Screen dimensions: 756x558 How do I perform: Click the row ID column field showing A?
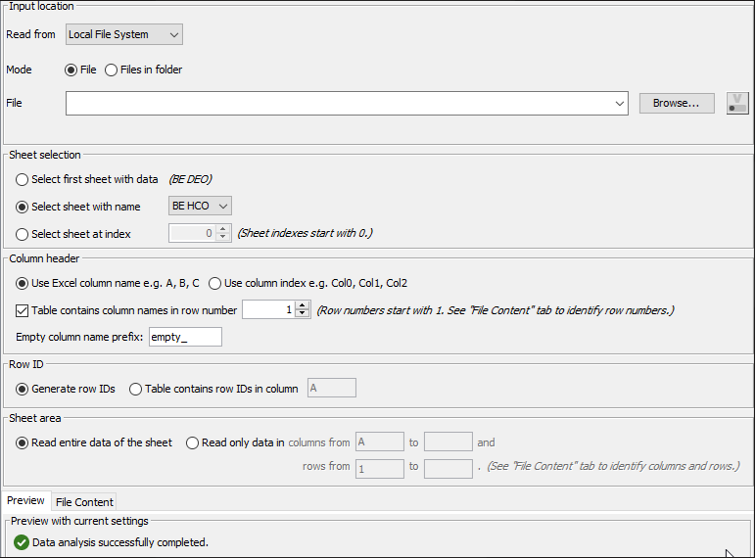pyautogui.click(x=332, y=388)
